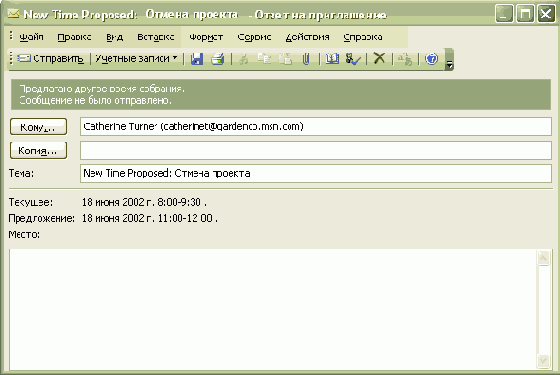Click the Тема subject field
This screenshot has width=560, height=375.
[x=316, y=173]
